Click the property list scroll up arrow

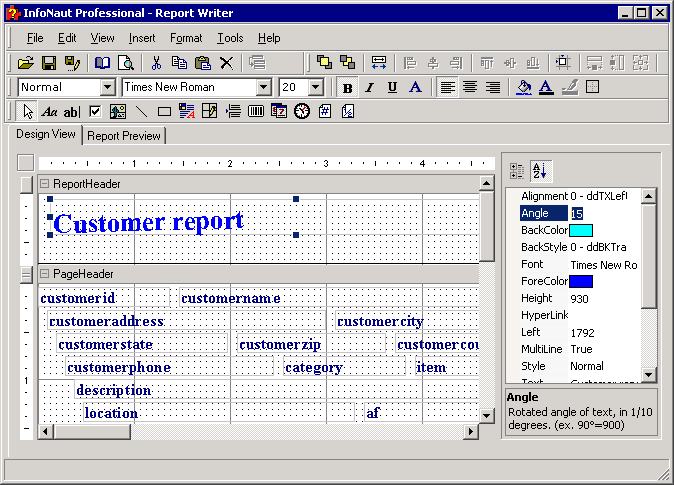coord(649,196)
